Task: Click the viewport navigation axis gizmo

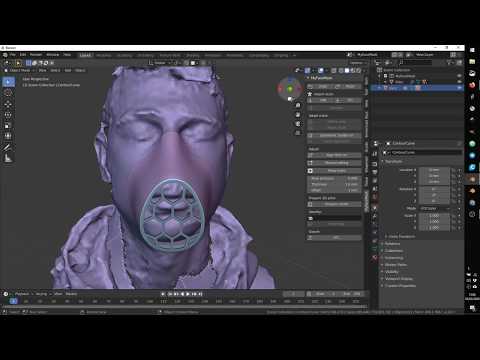Action: click(x=290, y=88)
